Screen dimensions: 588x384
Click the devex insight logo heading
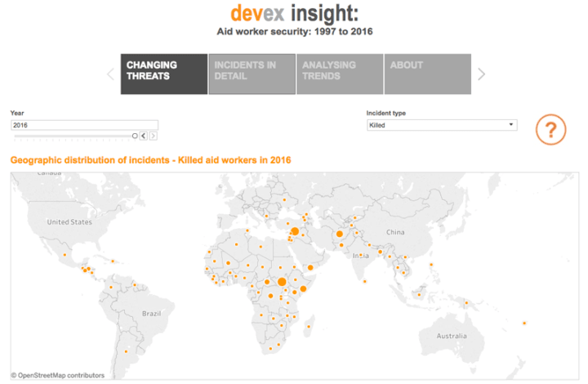pyautogui.click(x=294, y=14)
